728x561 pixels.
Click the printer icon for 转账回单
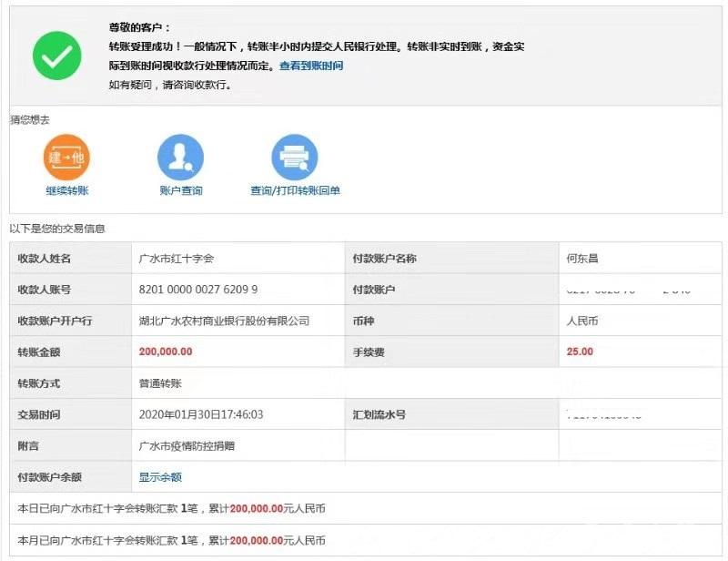[295, 157]
